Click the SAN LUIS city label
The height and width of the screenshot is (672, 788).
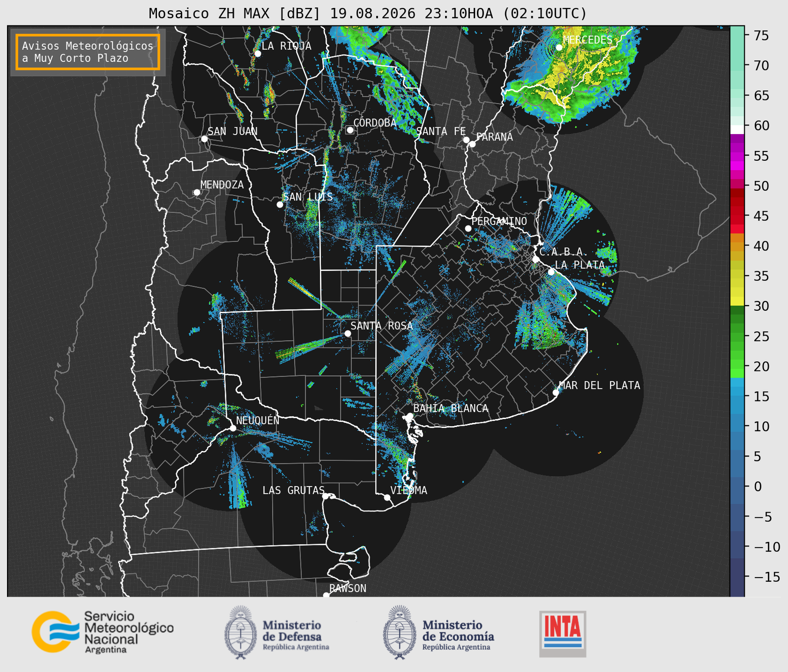click(x=308, y=197)
